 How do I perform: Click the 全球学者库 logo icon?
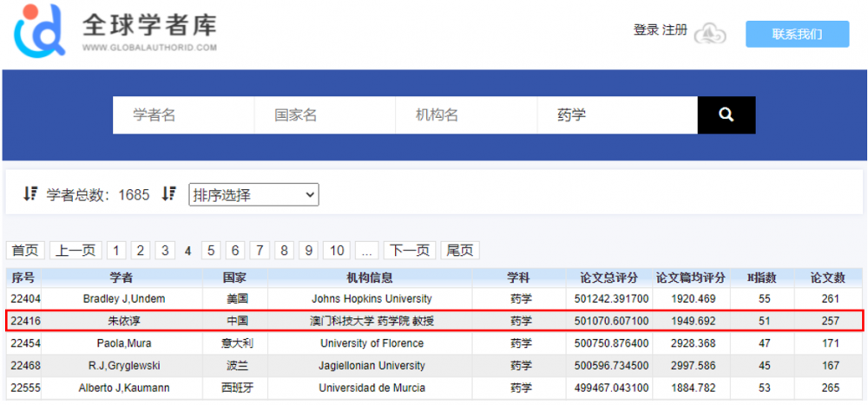pos(39,29)
